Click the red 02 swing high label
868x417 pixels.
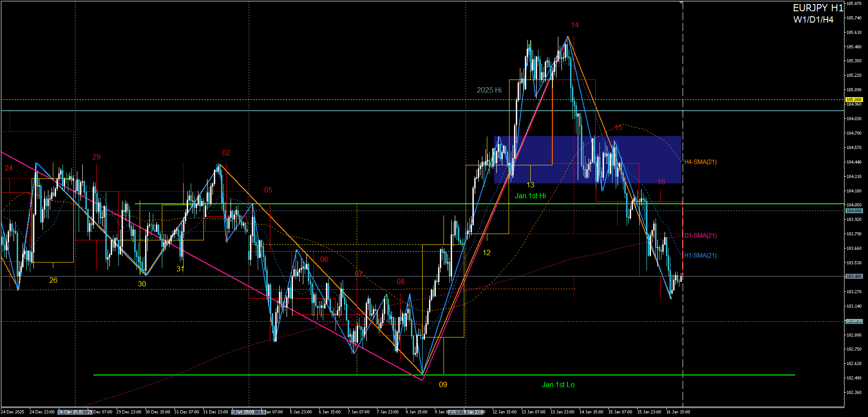click(x=226, y=153)
